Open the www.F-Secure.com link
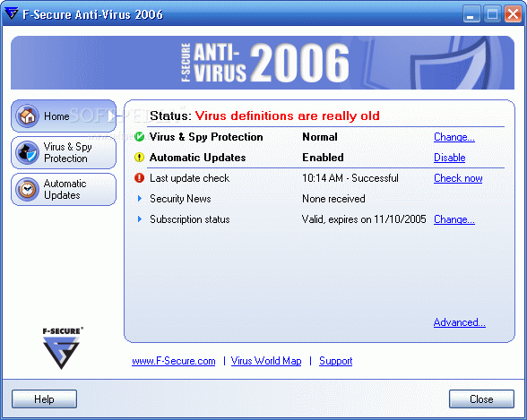This screenshot has width=527, height=420. 174,361
